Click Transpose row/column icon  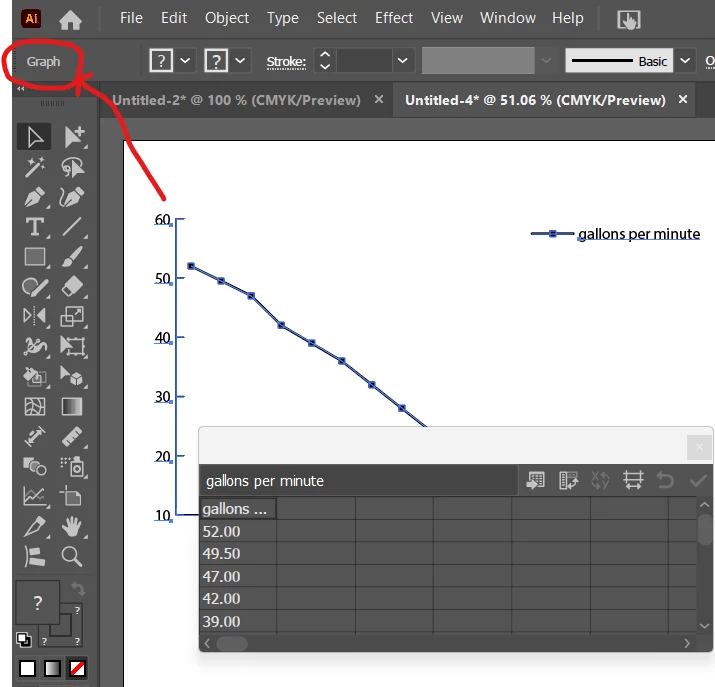[568, 480]
